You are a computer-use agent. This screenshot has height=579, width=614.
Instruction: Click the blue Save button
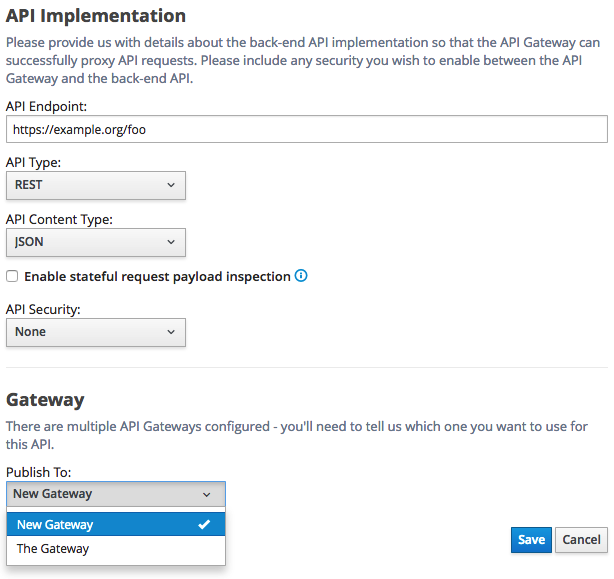531,540
